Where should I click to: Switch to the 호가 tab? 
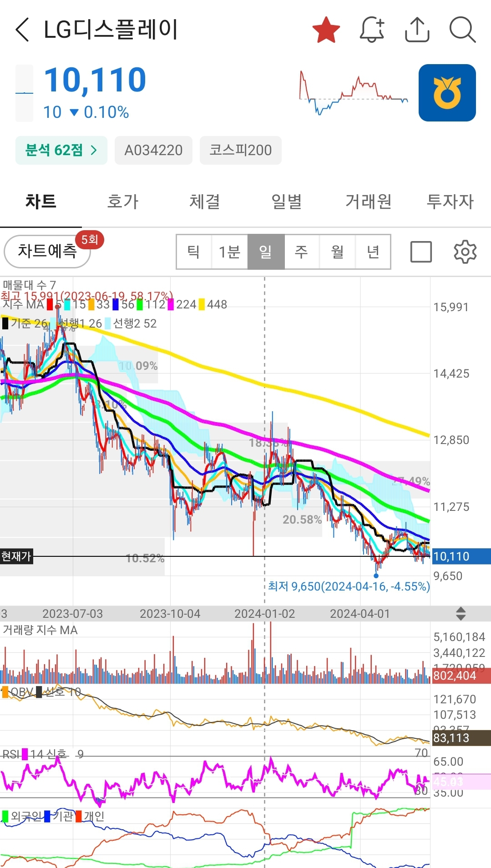click(x=123, y=201)
